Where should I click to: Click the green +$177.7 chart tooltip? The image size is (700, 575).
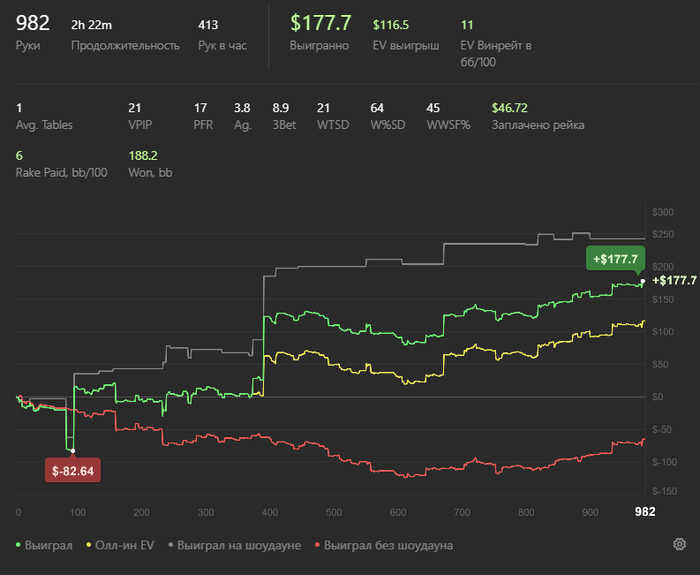(x=615, y=259)
